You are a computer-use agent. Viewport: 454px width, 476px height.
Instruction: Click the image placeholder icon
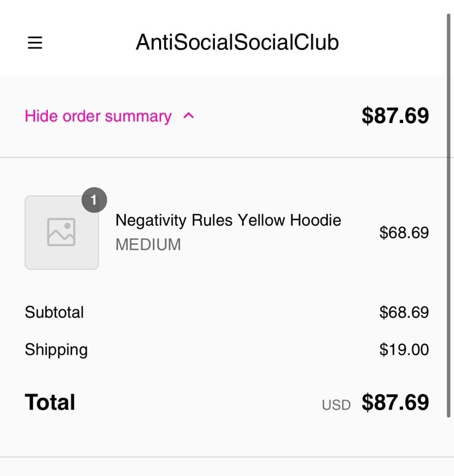click(x=61, y=232)
